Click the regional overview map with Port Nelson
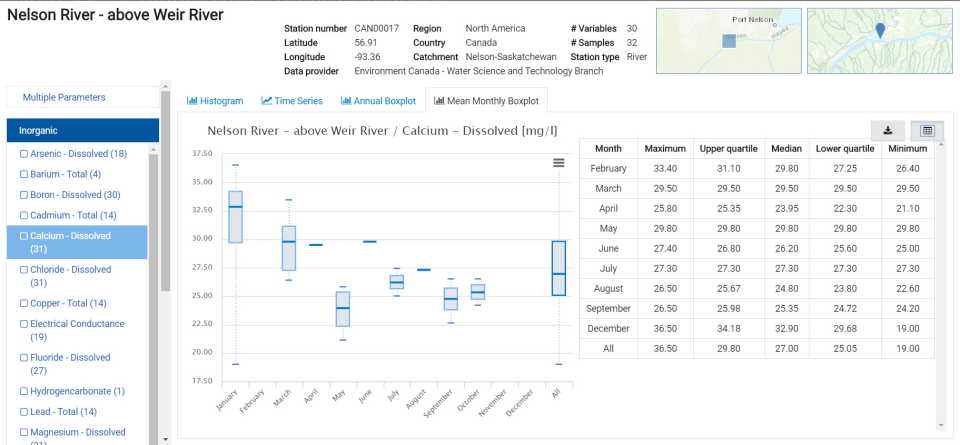The width and height of the screenshot is (960, 445). [729, 41]
